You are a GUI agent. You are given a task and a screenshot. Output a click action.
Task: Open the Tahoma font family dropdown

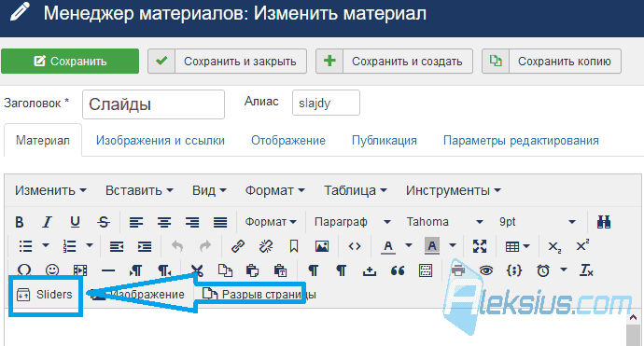coord(445,222)
